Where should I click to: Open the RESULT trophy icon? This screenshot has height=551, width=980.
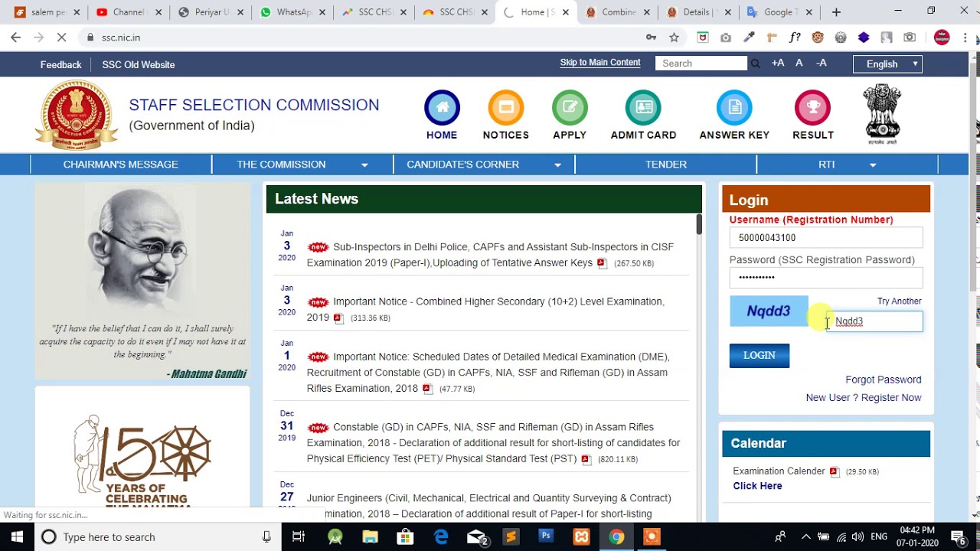[x=813, y=108]
